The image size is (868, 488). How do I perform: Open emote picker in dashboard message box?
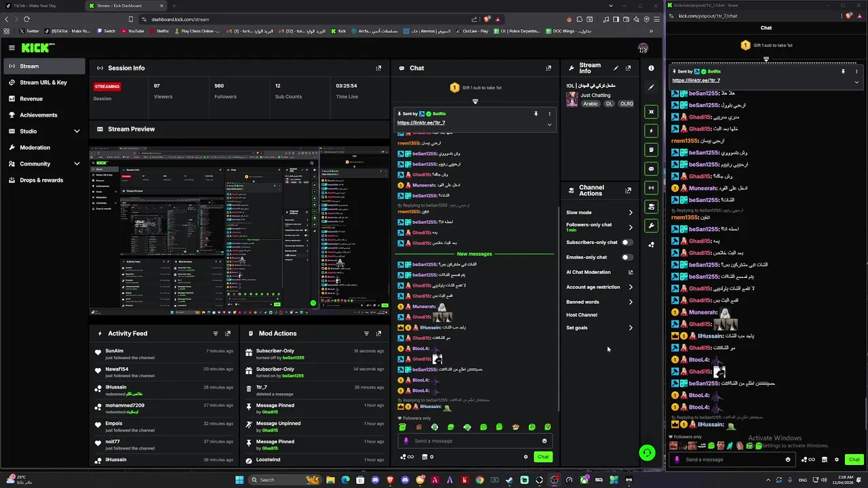[544, 441]
